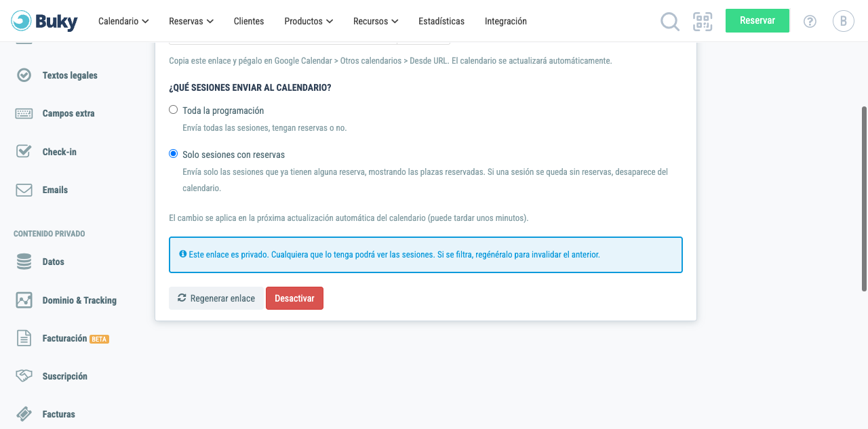Select Solo sesiones con reservas radio option

pos(174,154)
